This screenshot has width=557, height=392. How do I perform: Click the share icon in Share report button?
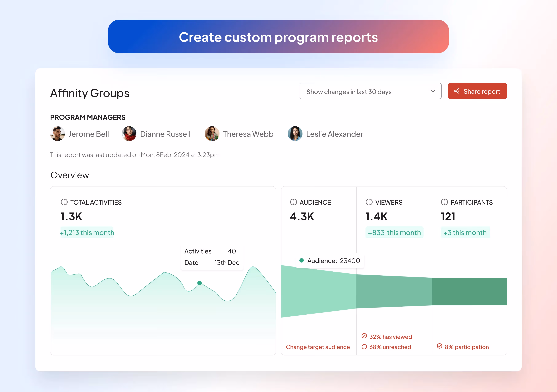457,91
